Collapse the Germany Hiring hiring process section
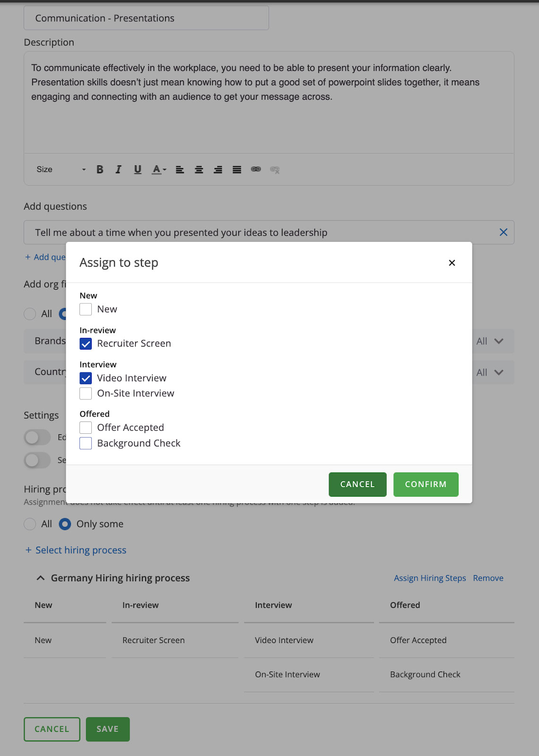Image resolution: width=539 pixels, height=756 pixels. (41, 578)
